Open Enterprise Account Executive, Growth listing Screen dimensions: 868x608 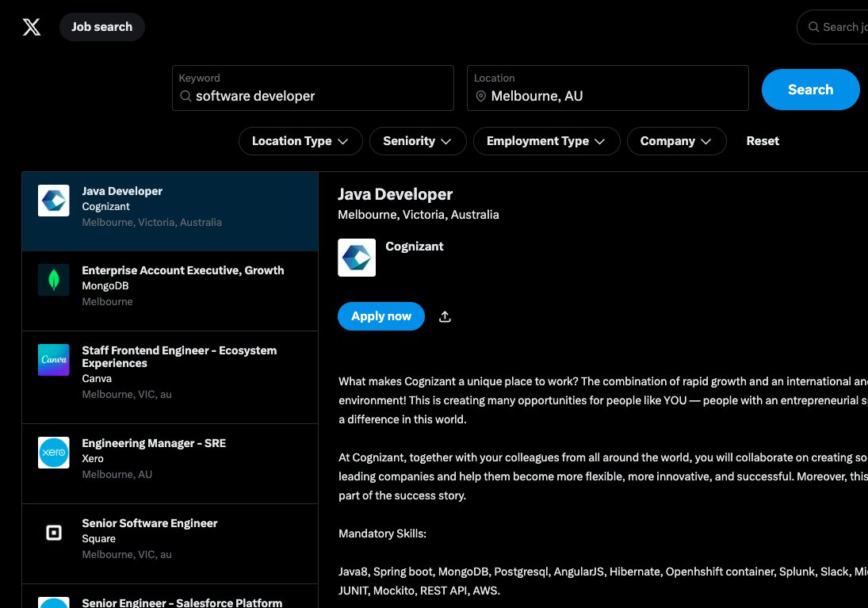click(x=170, y=291)
